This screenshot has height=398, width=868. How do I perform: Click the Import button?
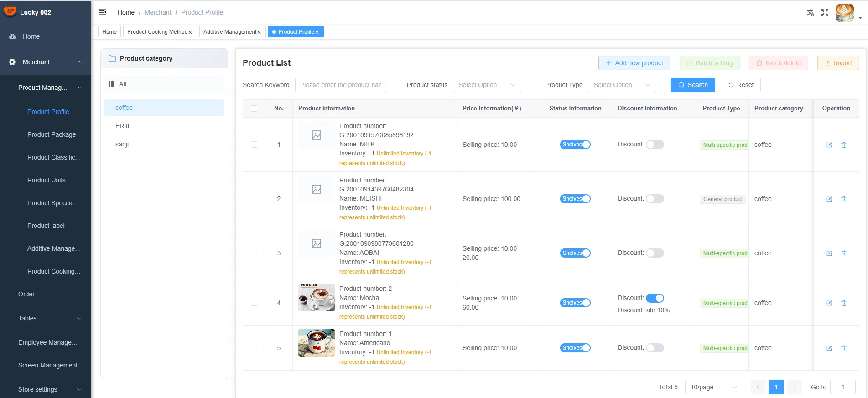coord(838,63)
